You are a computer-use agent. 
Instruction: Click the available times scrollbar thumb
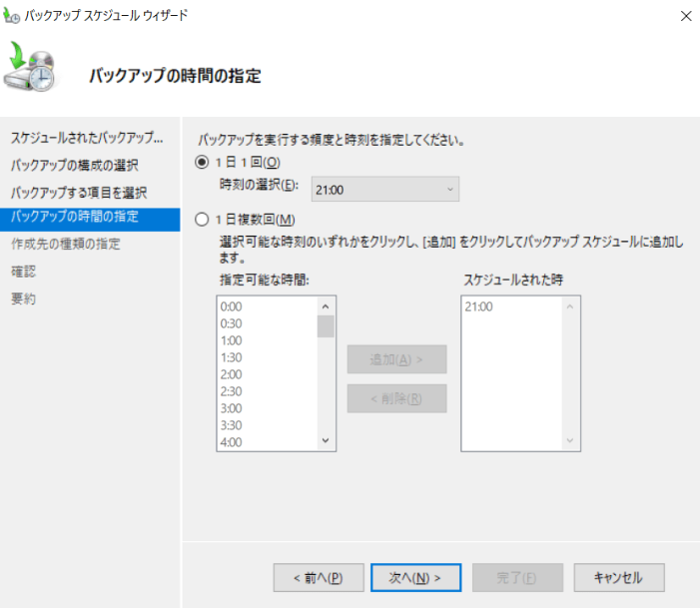[326, 326]
